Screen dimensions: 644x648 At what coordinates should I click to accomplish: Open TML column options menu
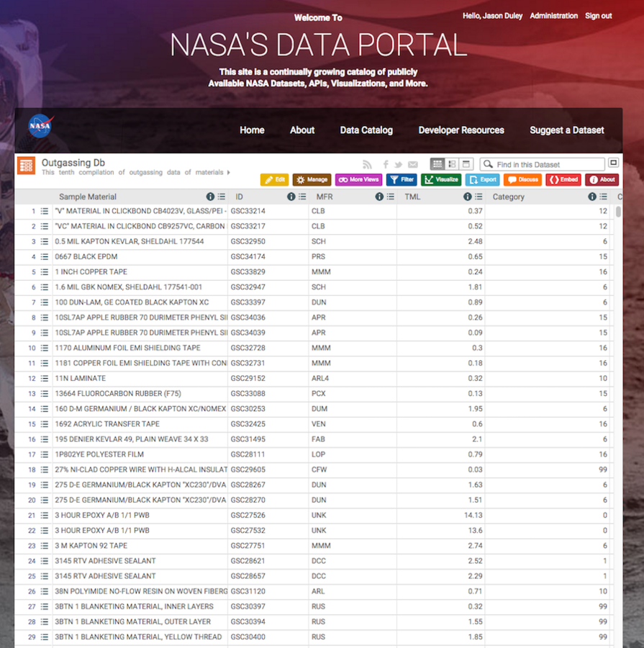(x=479, y=197)
